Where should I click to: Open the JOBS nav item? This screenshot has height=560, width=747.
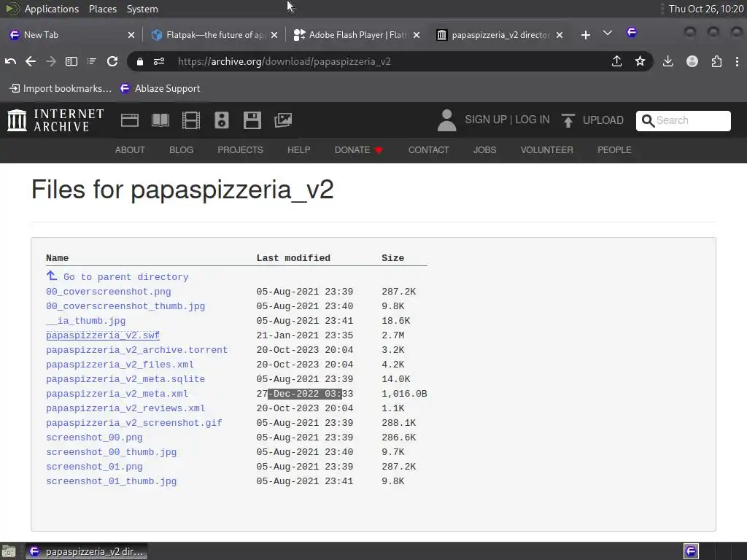(x=485, y=150)
